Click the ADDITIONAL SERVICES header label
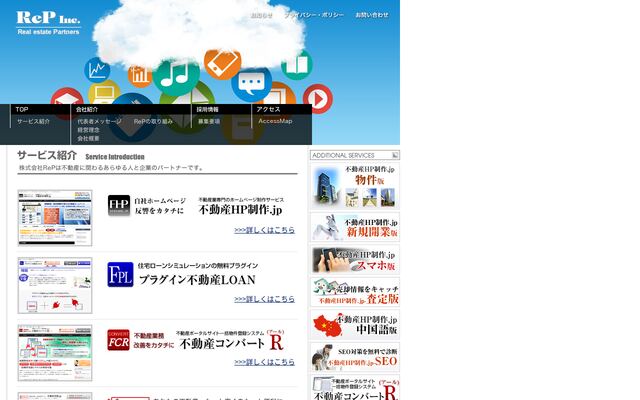Image resolution: width=640 pixels, height=400 pixels. click(343, 156)
